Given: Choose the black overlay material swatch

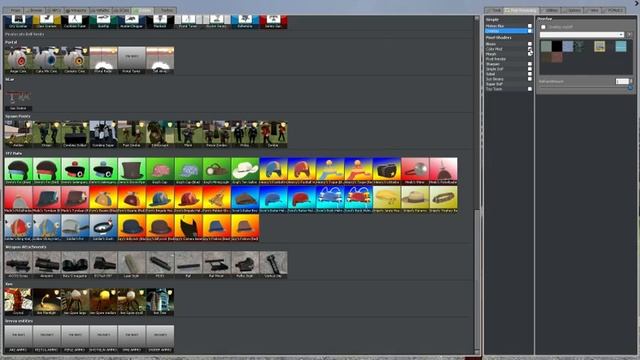Looking at the screenshot, I should [557, 46].
